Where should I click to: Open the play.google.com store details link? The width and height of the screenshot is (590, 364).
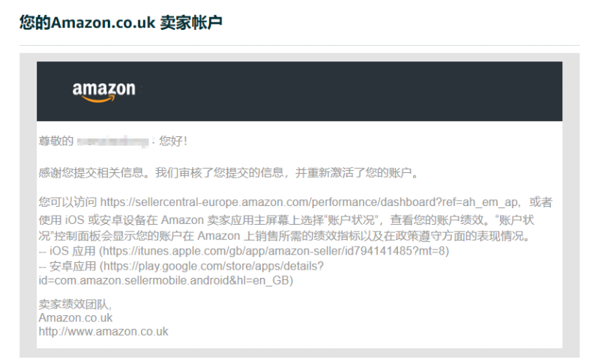coord(214,266)
